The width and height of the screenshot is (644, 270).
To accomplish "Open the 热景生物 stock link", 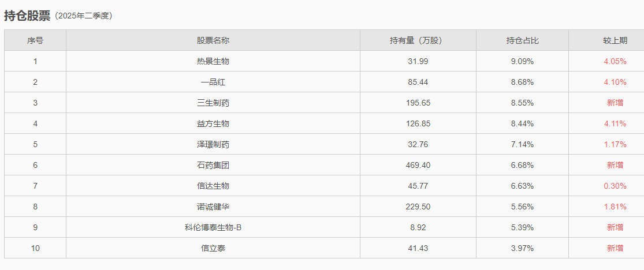I will click(x=213, y=62).
